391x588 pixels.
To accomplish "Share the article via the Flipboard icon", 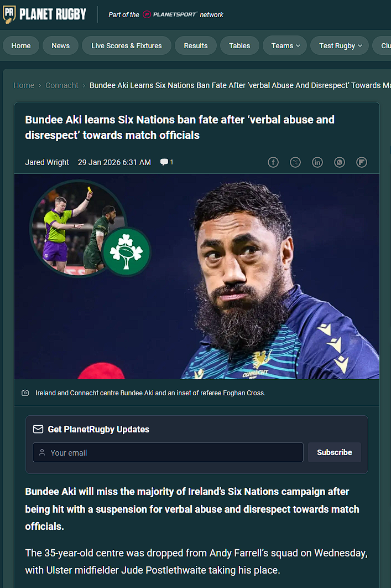I will (362, 162).
